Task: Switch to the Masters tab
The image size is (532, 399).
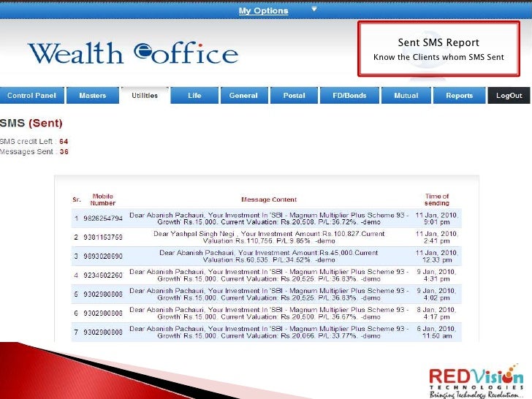Action: click(x=93, y=95)
